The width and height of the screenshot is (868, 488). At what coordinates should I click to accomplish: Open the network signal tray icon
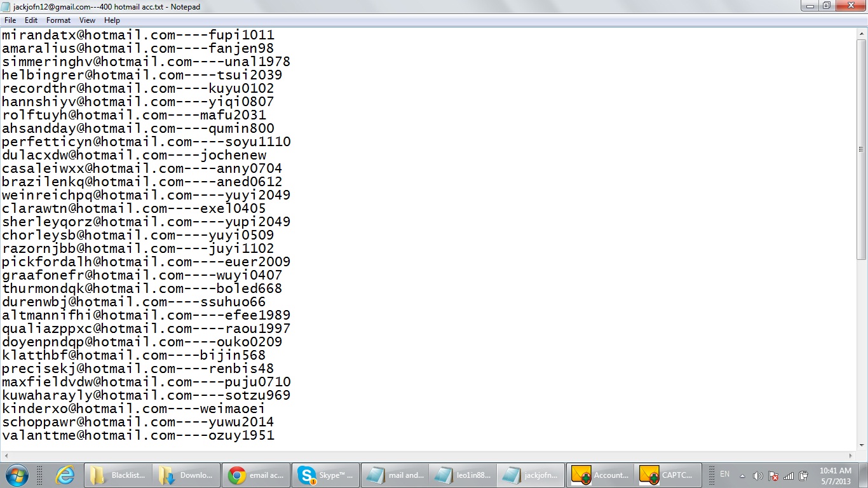[x=789, y=475]
